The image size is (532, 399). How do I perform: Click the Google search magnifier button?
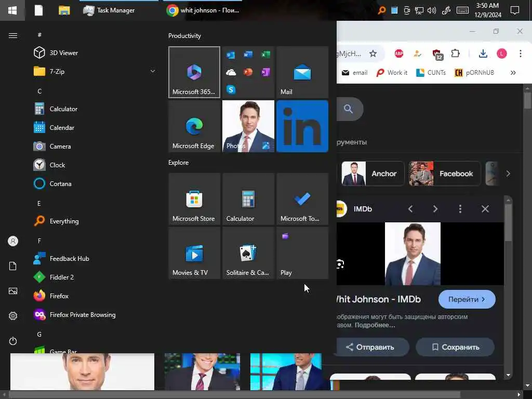(x=349, y=109)
